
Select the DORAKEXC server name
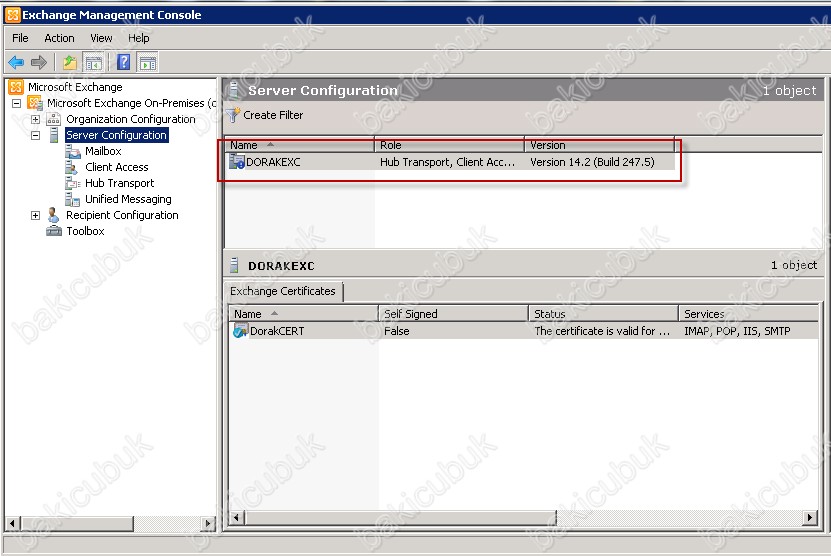click(x=273, y=162)
